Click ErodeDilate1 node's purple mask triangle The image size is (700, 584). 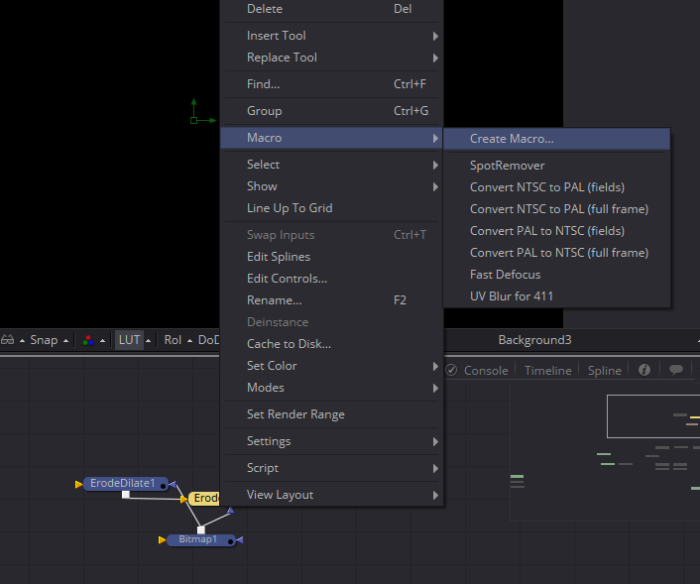pos(173,484)
